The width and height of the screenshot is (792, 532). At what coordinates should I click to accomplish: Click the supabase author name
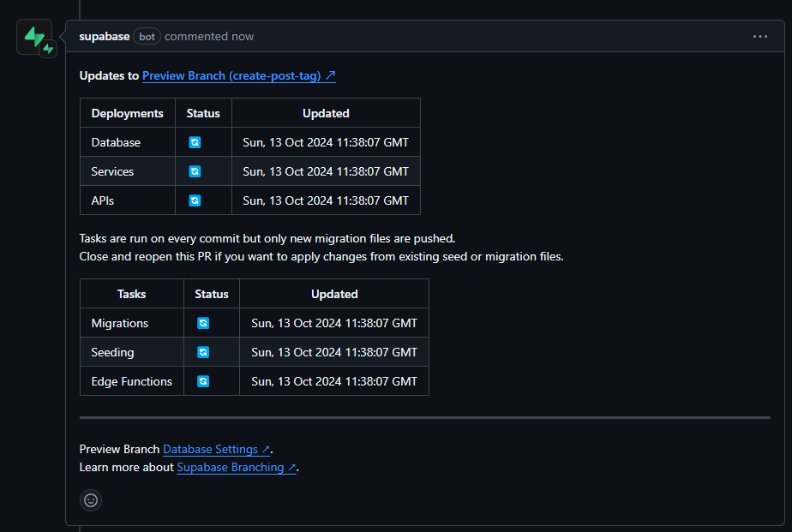point(104,37)
